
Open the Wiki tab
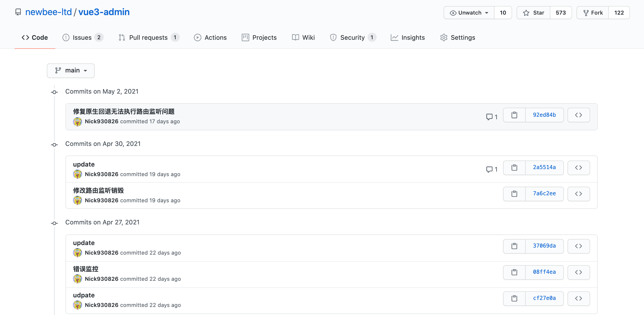(x=303, y=37)
